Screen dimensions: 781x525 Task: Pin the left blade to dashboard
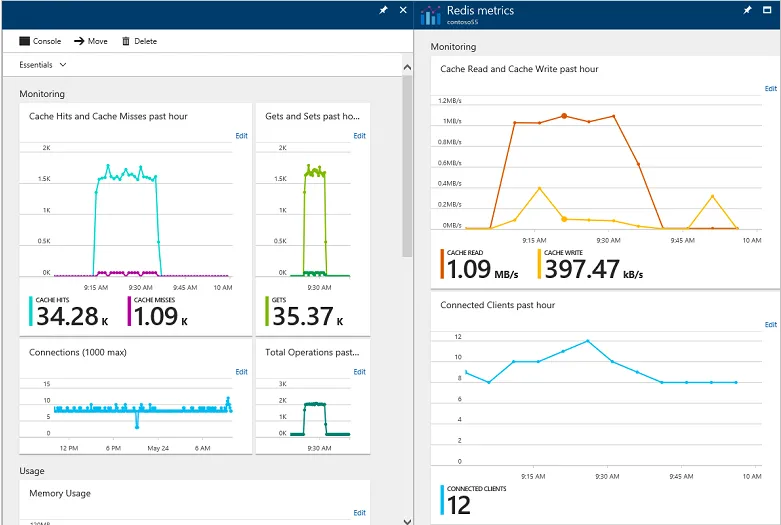(383, 10)
